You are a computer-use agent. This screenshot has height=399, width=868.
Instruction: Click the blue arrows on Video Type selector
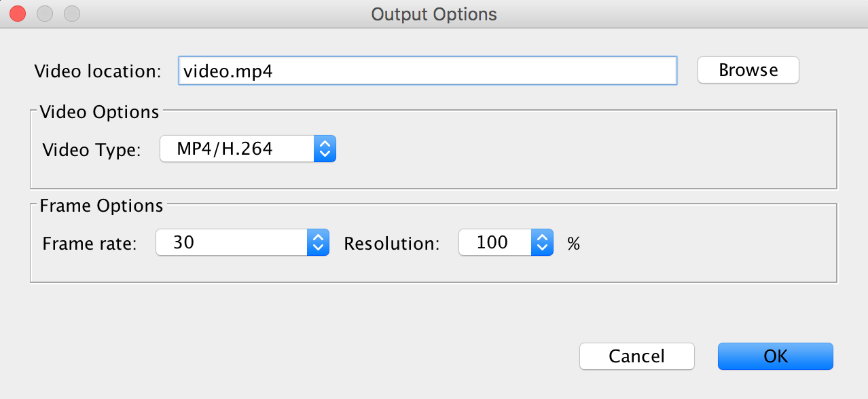(325, 149)
